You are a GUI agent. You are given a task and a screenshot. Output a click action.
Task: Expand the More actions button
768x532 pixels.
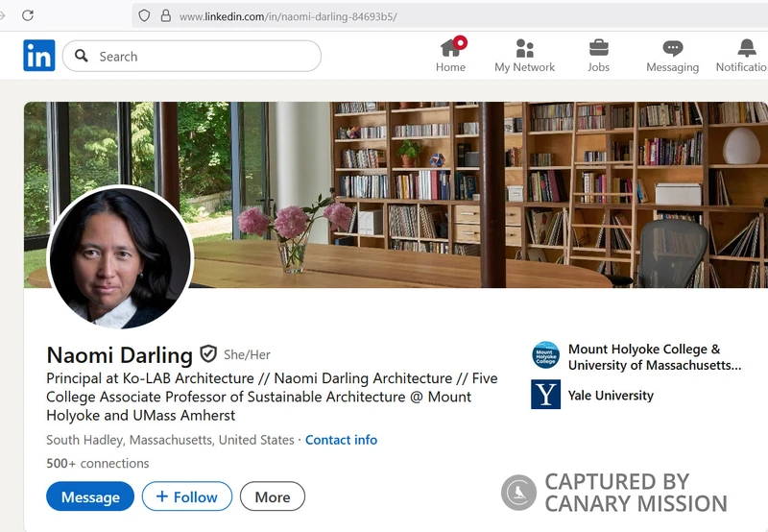pyautogui.click(x=272, y=496)
